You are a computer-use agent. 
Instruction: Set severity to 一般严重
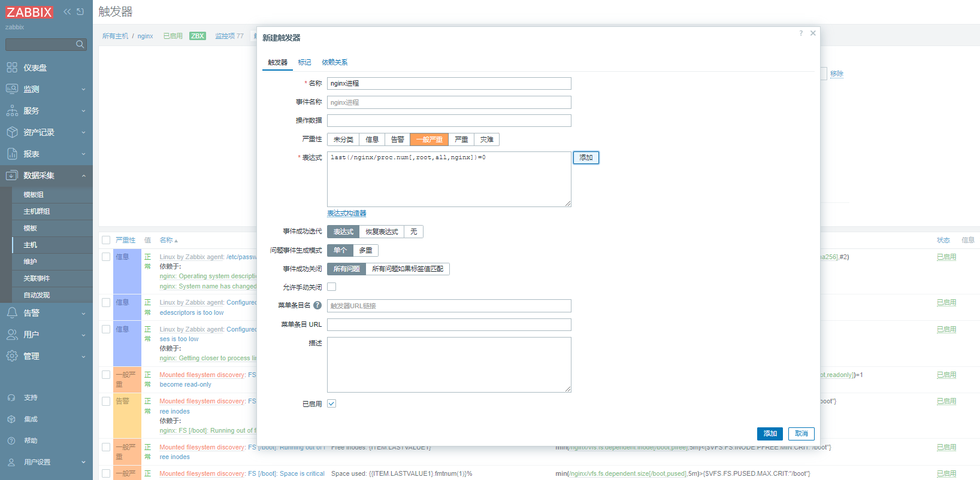(x=429, y=139)
